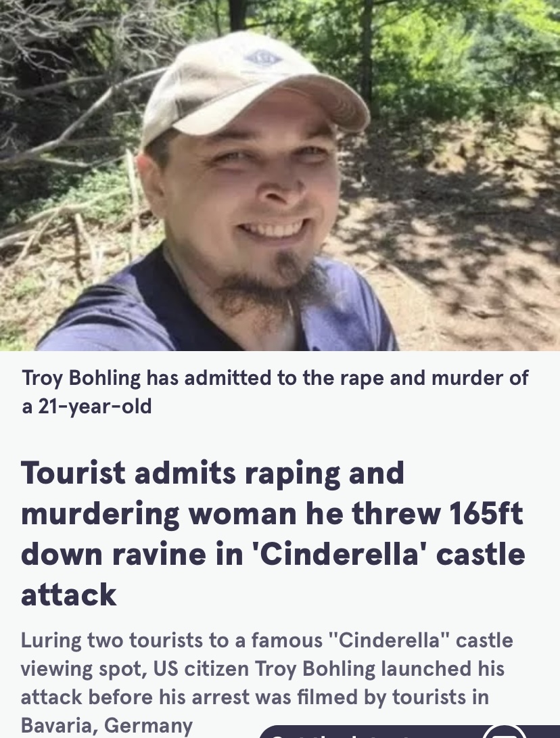The width and height of the screenshot is (560, 738).
Task: Tap 'down ravine' in the headline
Action: pyautogui.click(x=114, y=554)
